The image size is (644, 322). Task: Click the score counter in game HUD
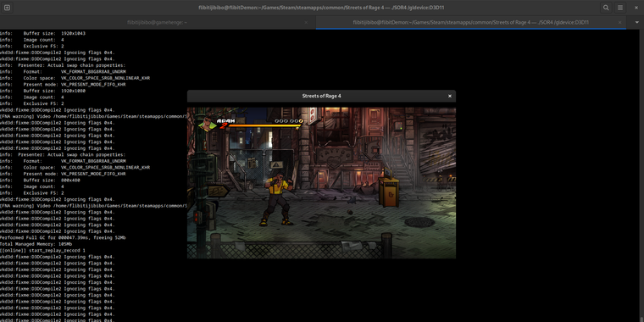pyautogui.click(x=288, y=120)
